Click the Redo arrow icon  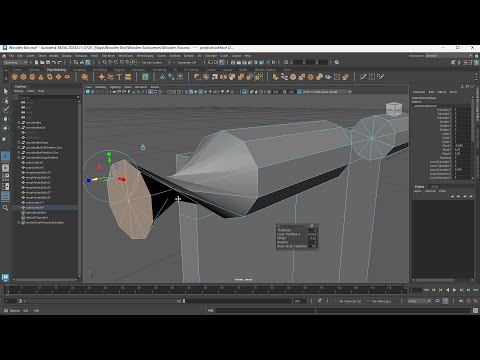coord(60,62)
